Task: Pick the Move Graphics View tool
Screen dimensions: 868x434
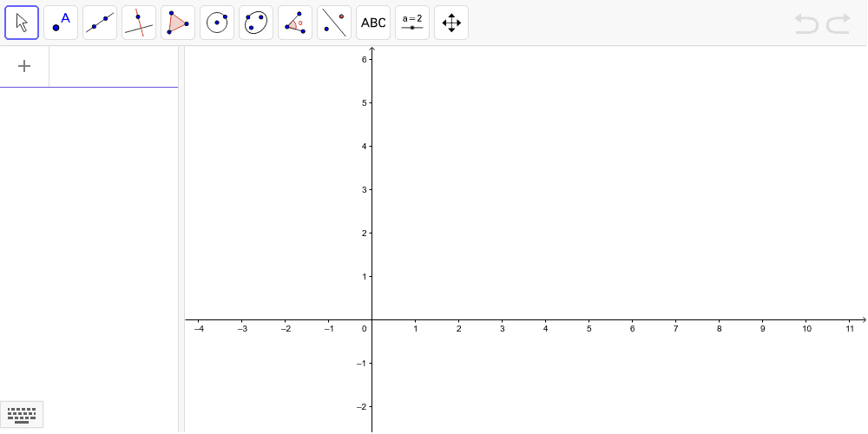Action: (451, 23)
